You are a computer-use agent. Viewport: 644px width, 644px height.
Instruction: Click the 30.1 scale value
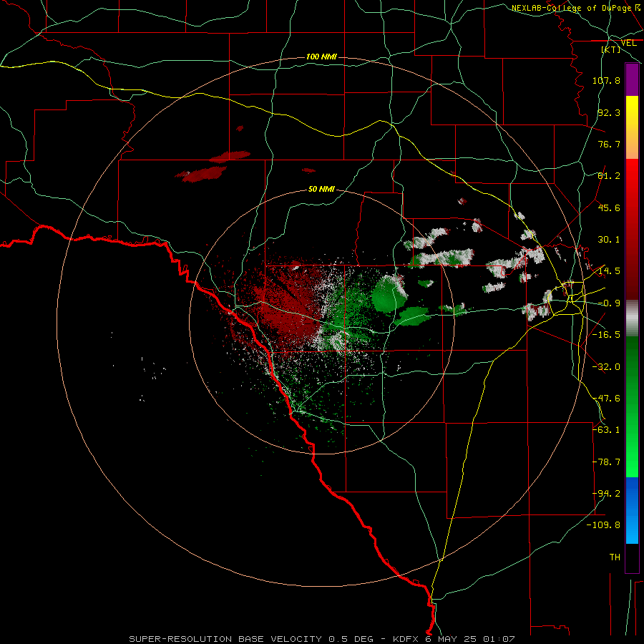click(609, 240)
